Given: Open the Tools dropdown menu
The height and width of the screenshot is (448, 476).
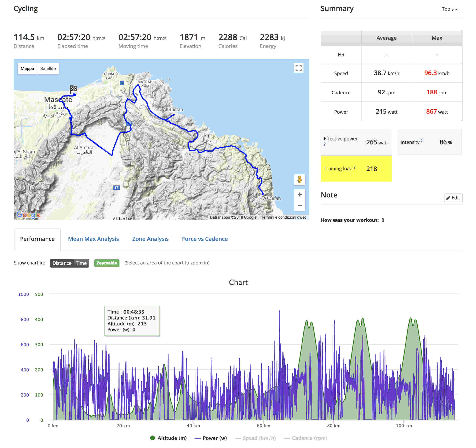Looking at the screenshot, I should [x=449, y=9].
